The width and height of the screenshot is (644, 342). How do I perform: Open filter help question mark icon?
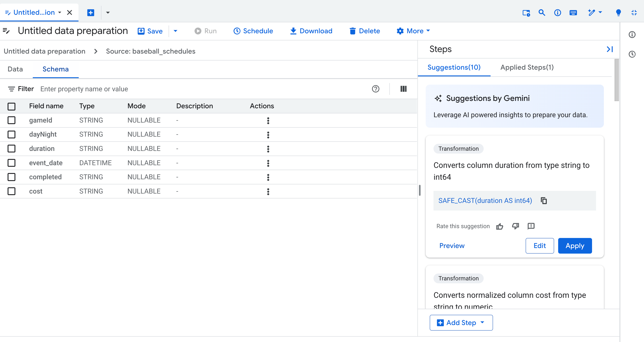(x=376, y=89)
